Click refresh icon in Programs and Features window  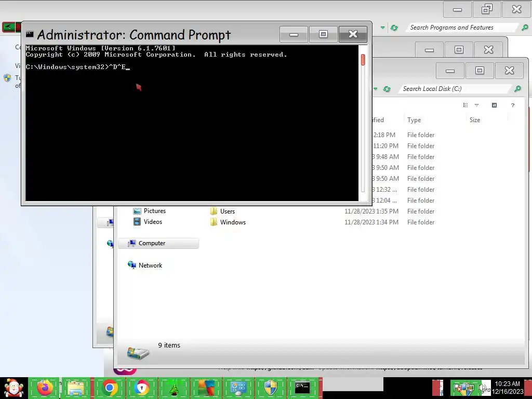coord(394,28)
